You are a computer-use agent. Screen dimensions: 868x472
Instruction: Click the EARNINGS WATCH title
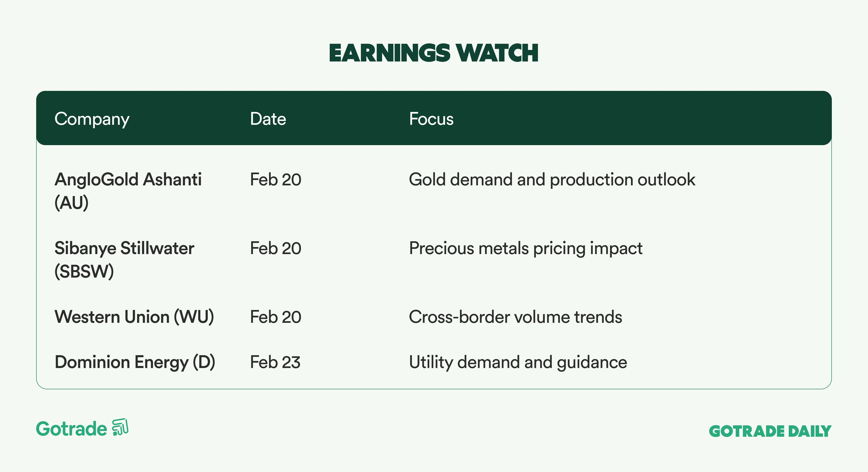pos(434,53)
